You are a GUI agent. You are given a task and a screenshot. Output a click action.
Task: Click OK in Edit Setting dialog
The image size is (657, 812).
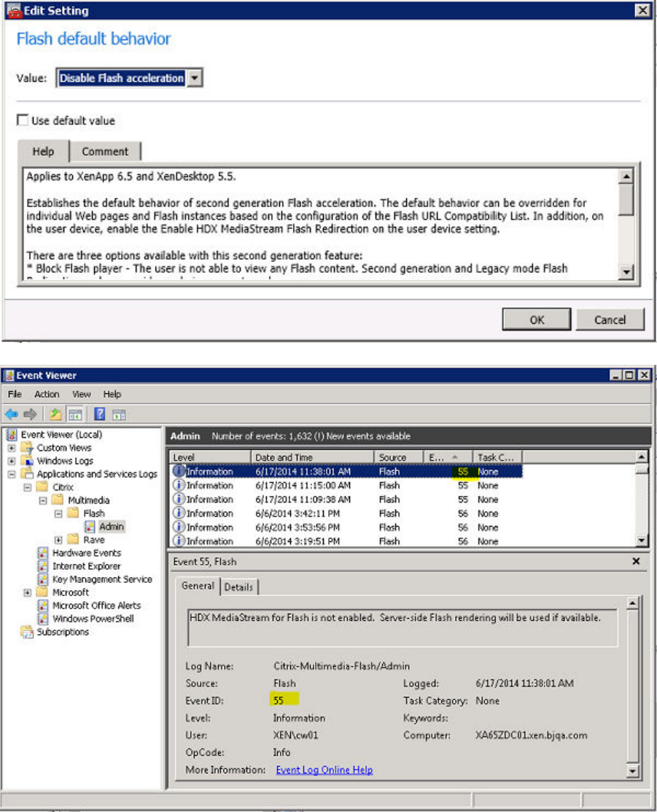point(537,320)
